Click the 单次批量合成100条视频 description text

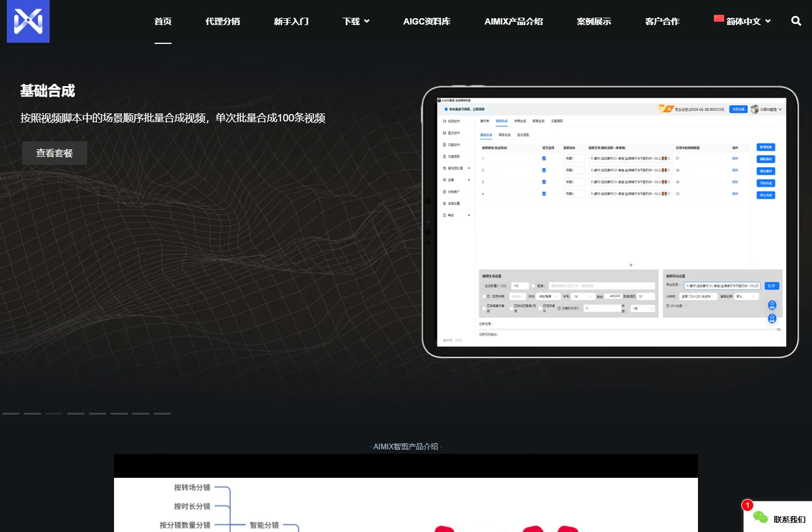click(270, 118)
